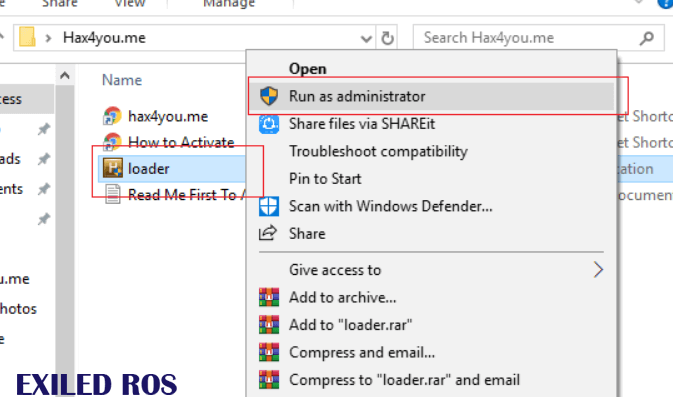The image size is (673, 397).
Task: Select the loader application file
Action: tap(149, 169)
